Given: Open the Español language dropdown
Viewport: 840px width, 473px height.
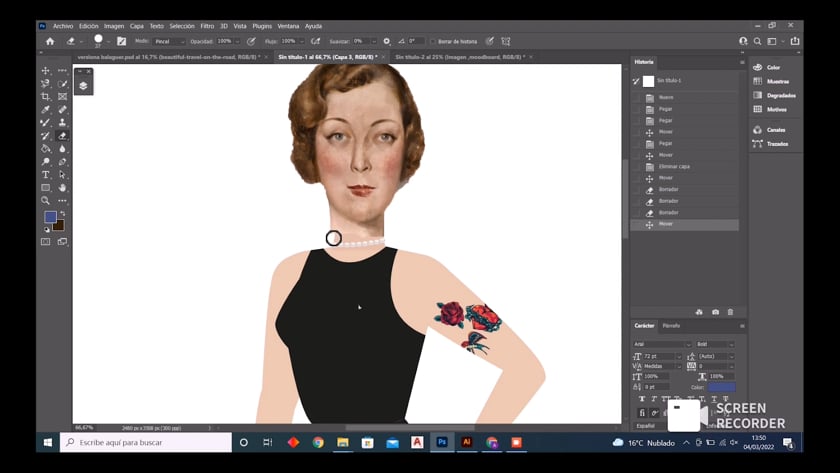Looking at the screenshot, I should point(650,426).
